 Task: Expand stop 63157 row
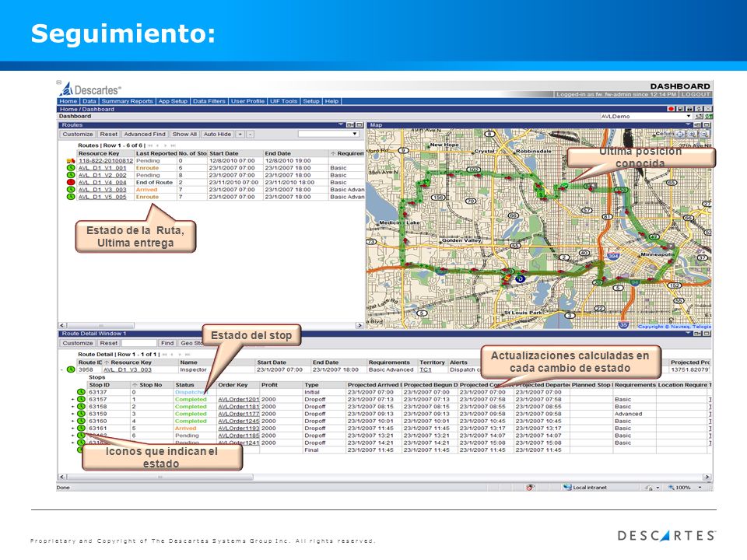[73, 400]
